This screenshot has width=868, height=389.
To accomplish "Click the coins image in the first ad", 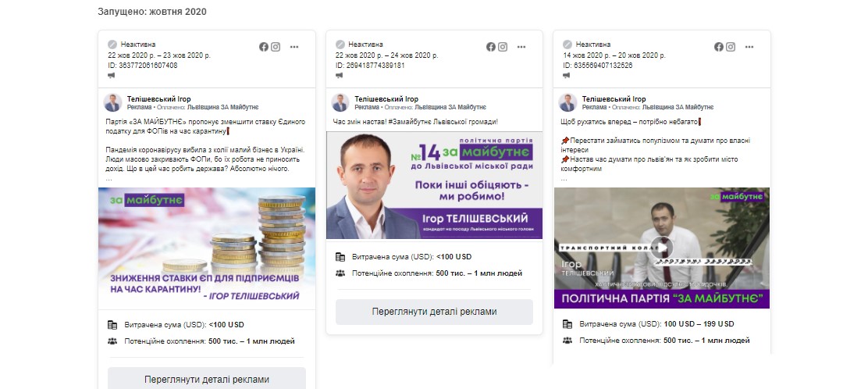I will click(x=207, y=248).
